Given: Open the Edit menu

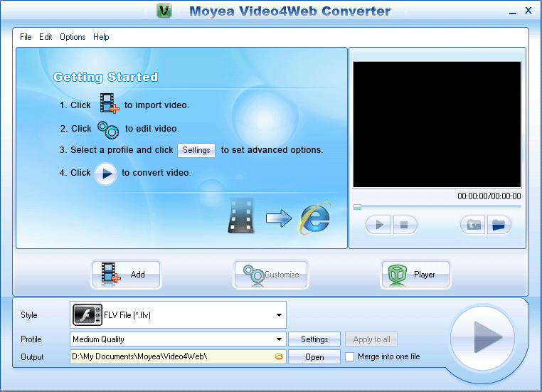Looking at the screenshot, I should pos(46,37).
